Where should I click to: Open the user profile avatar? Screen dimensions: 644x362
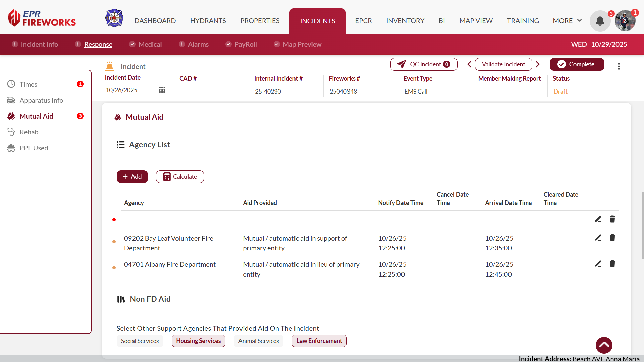pyautogui.click(x=625, y=21)
